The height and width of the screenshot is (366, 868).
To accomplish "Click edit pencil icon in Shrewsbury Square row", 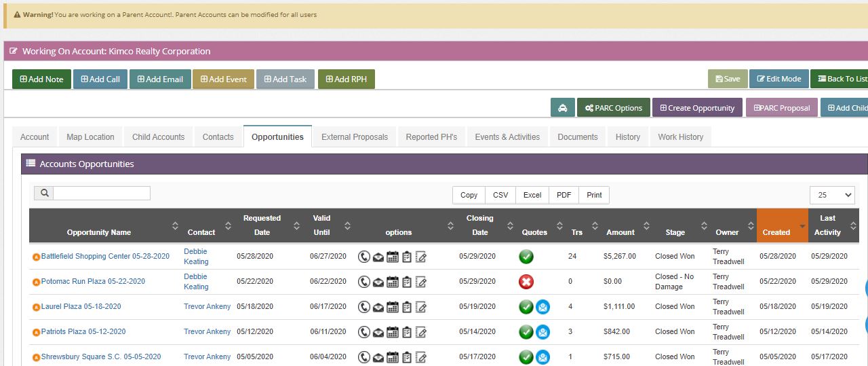I will pyautogui.click(x=421, y=357).
